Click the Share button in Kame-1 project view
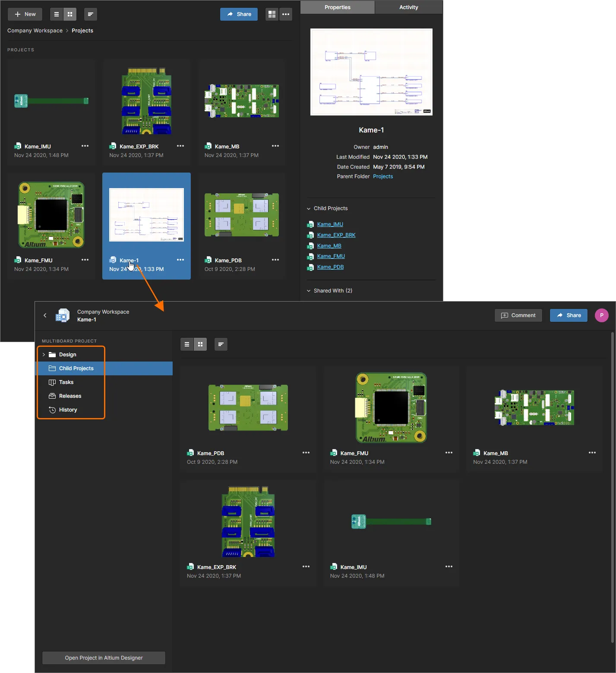Viewport: 616px width, 673px height. pos(569,315)
